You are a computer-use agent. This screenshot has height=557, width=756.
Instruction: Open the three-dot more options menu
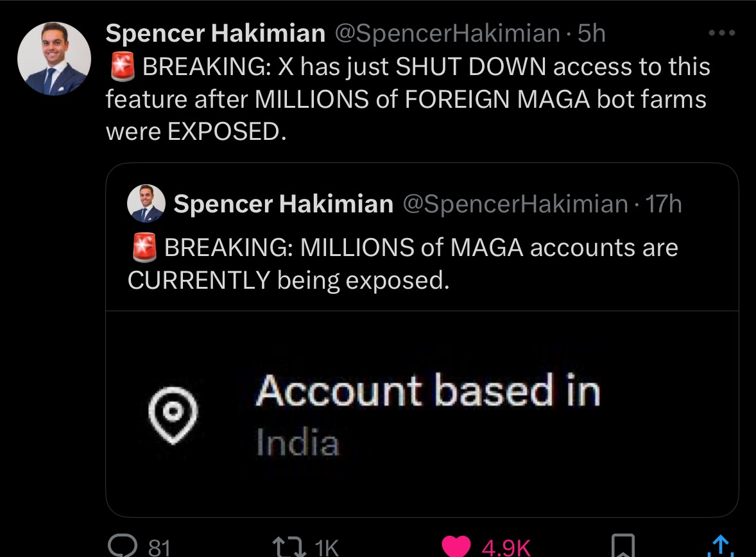[721, 32]
